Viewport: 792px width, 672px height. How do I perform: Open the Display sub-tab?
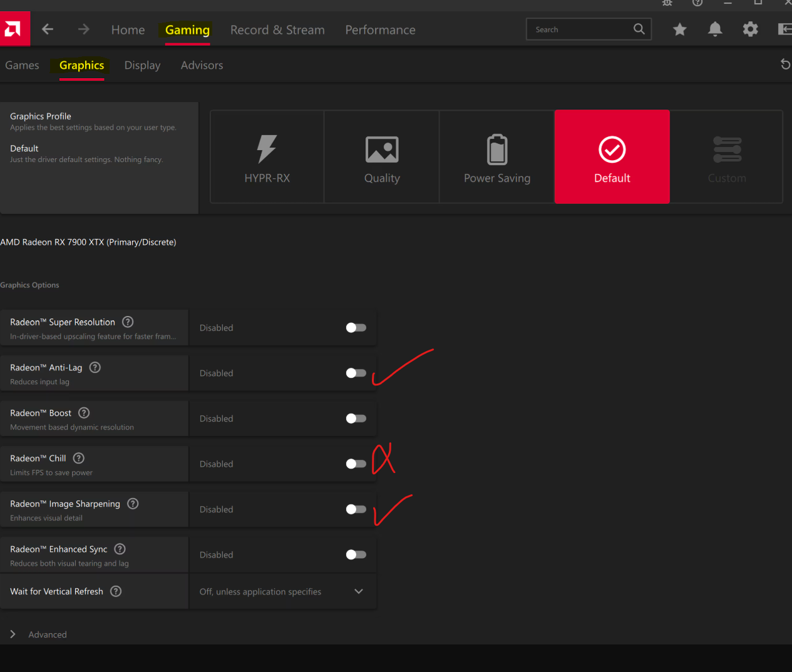click(142, 65)
